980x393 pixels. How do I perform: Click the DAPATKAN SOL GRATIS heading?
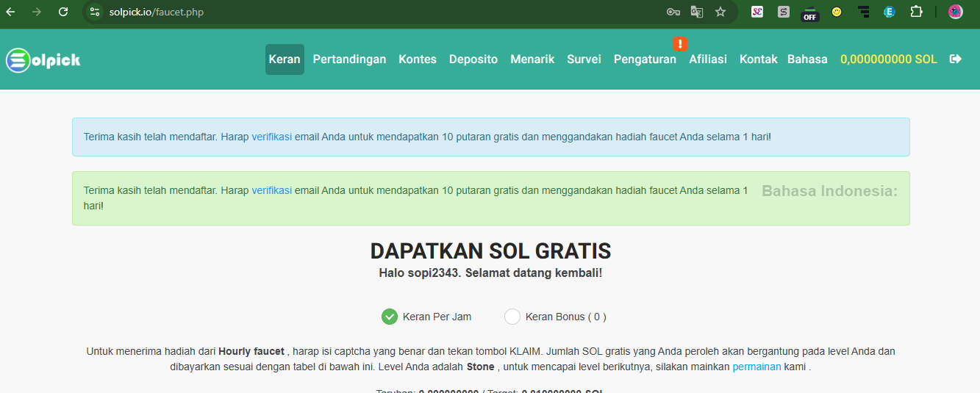(490, 251)
